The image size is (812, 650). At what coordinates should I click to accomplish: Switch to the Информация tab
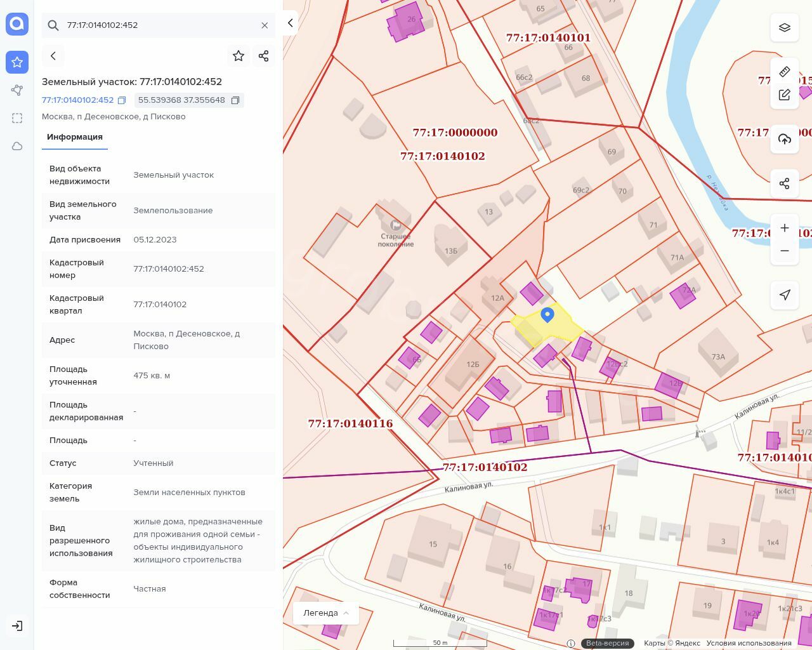point(75,137)
